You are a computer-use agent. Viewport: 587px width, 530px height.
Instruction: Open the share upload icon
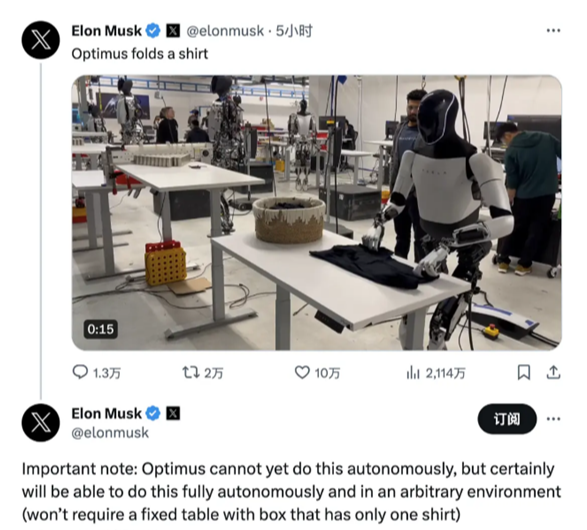click(x=553, y=372)
